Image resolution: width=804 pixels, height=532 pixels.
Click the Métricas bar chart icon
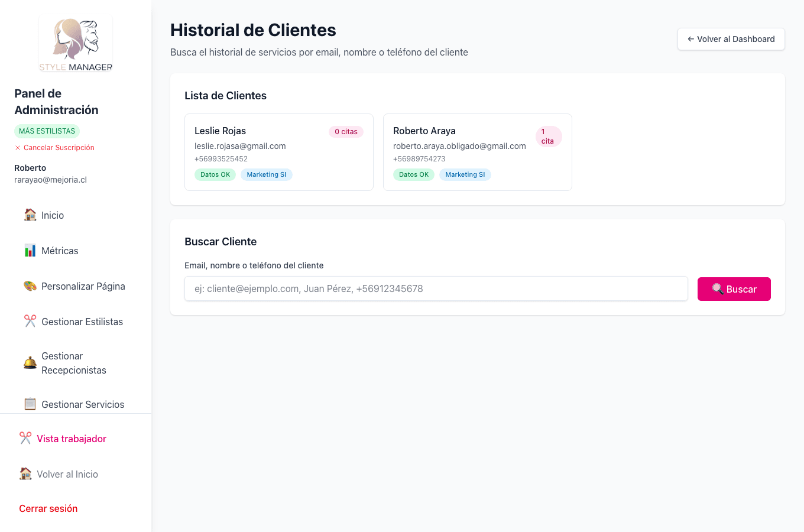click(x=29, y=251)
